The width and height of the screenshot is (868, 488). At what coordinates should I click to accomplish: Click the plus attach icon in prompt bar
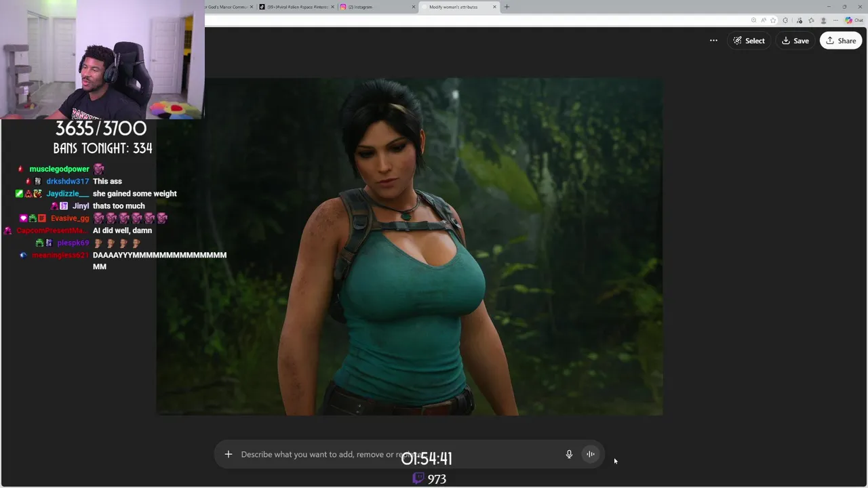[229, 454]
